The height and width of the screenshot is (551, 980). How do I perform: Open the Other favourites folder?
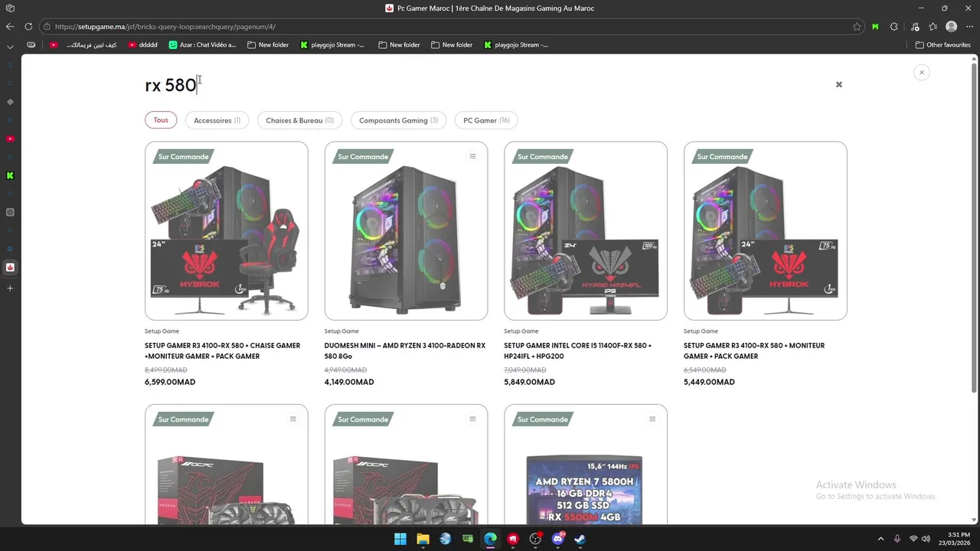tap(943, 44)
